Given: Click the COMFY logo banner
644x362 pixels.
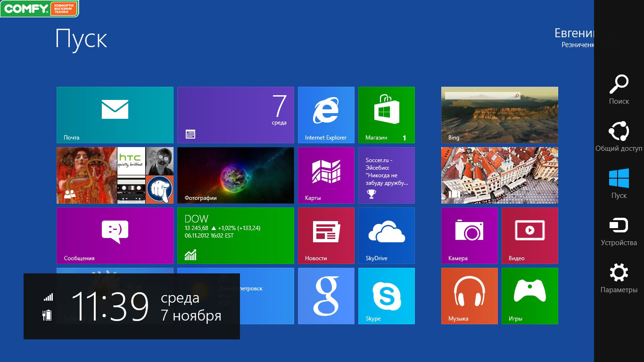Looking at the screenshot, I should (x=40, y=8).
